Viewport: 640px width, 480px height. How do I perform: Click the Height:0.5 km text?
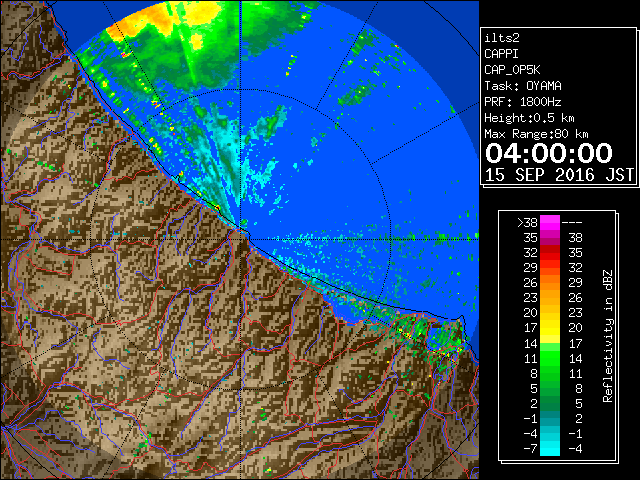(529, 118)
